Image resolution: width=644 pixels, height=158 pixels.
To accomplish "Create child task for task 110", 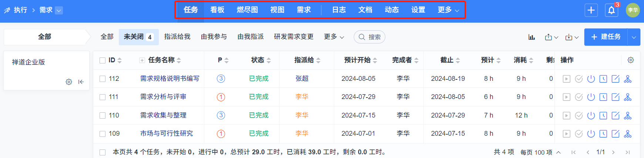I will point(628,115).
